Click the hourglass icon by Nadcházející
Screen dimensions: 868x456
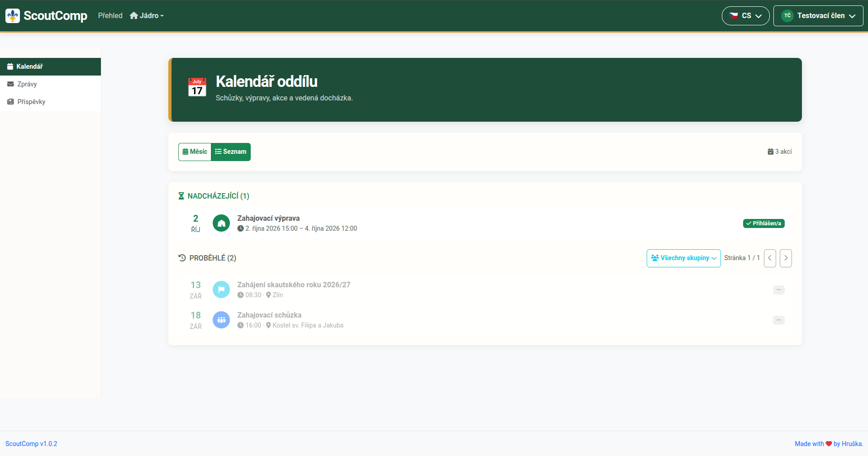coord(181,196)
